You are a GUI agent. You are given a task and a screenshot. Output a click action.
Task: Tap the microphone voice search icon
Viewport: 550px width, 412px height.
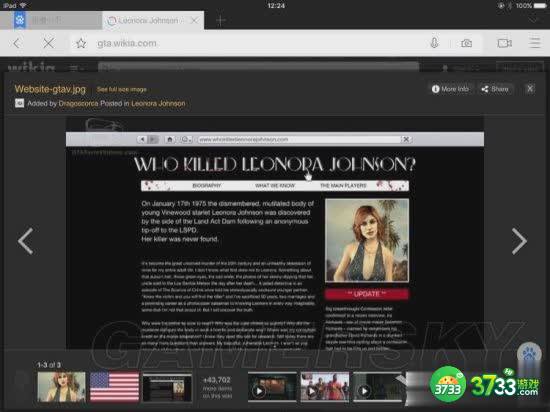pos(434,43)
